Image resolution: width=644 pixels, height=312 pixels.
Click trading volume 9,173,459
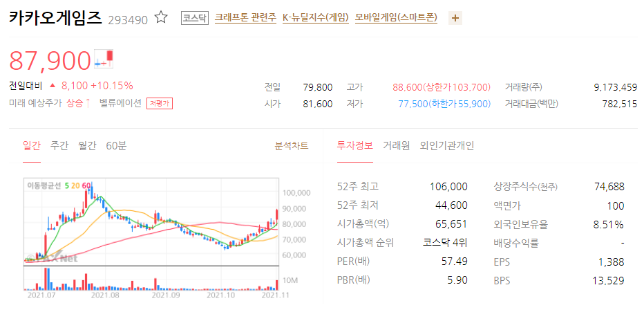click(616, 87)
